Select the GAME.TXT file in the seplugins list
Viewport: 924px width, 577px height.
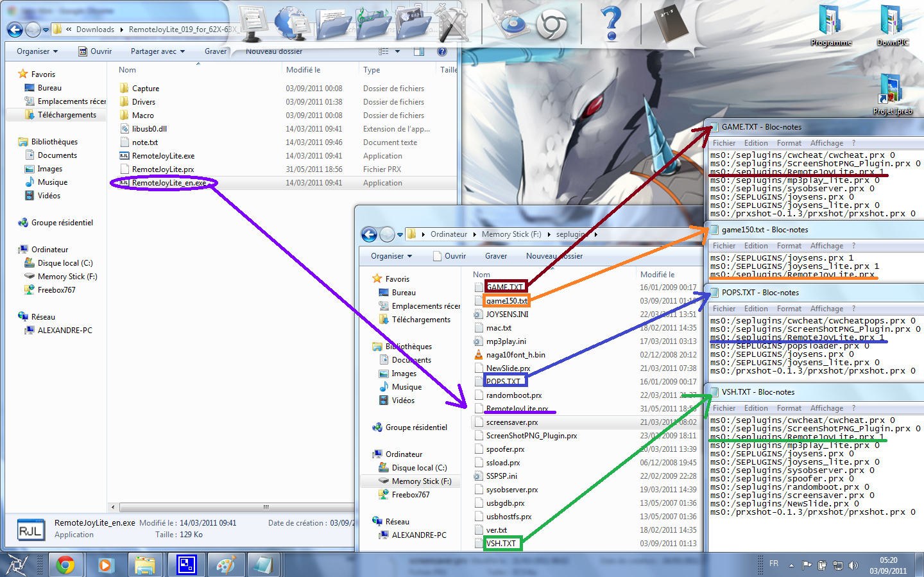tap(504, 288)
